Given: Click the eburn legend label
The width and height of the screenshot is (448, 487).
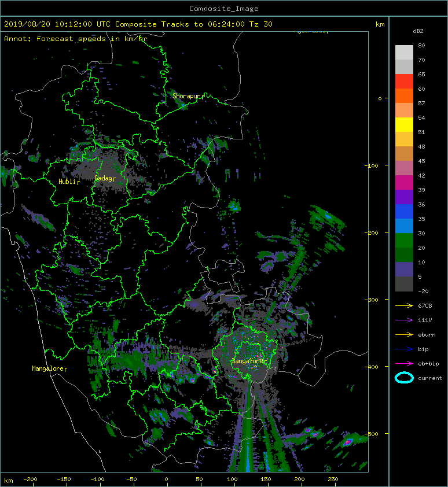Looking at the screenshot, I should (427, 335).
